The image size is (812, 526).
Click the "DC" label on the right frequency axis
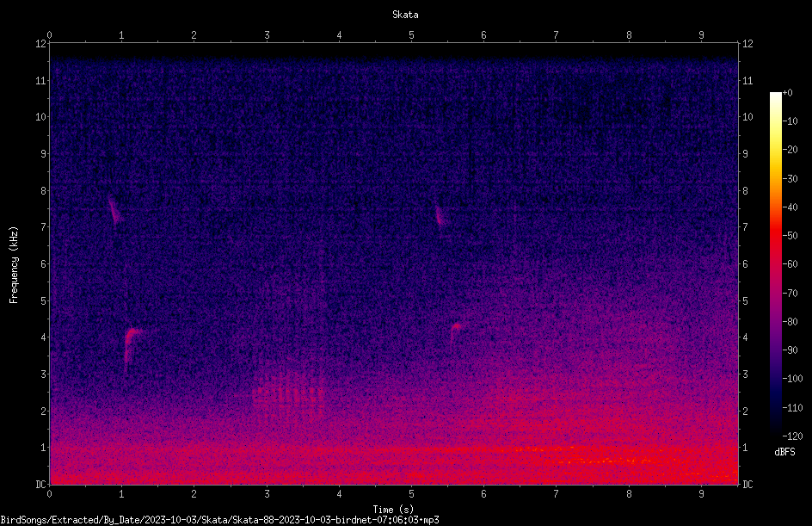[747, 485]
